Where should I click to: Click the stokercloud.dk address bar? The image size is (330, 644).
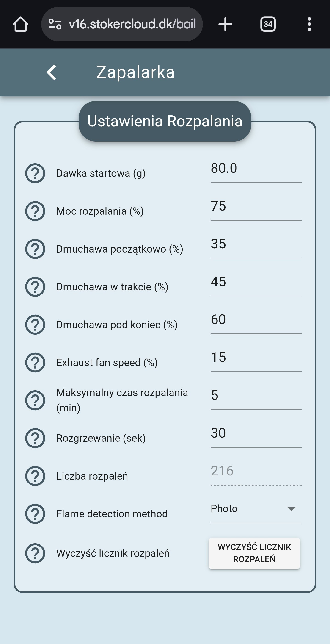[132, 24]
